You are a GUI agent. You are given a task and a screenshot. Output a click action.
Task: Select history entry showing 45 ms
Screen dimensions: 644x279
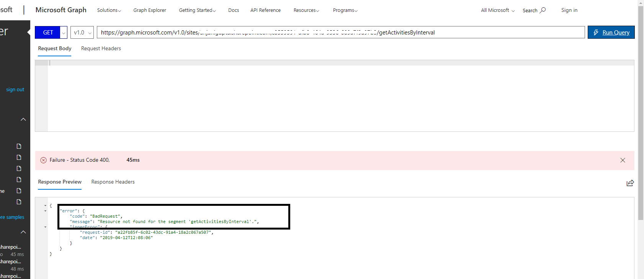coord(12,251)
